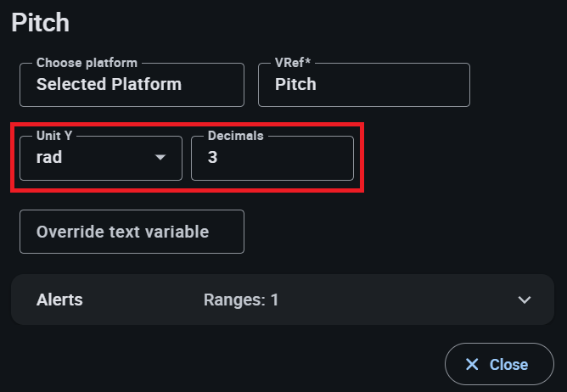Focus the VRef input field
Image resolution: width=567 pixels, height=392 pixels.
363,85
